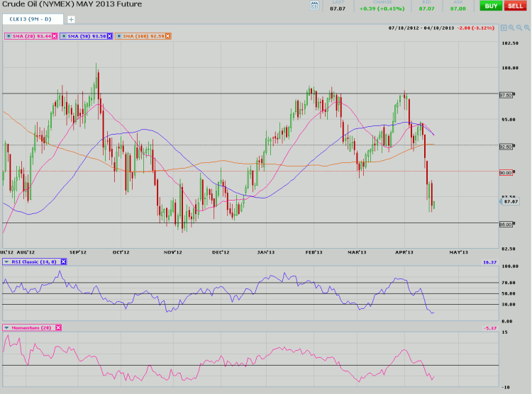Toggle SMA (20) visibility dot
Screen dimensions: 532x394
tap(7, 35)
